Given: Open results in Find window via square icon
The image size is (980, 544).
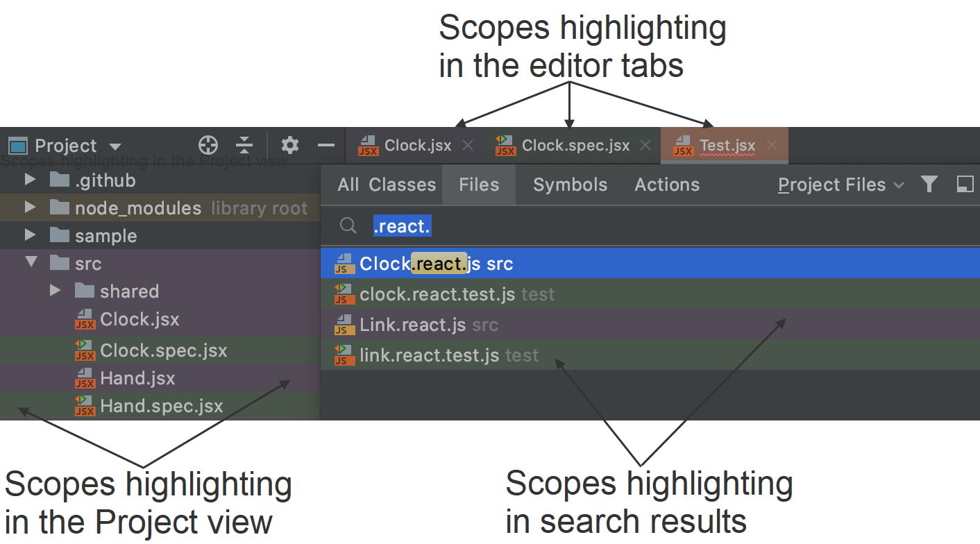Looking at the screenshot, I should tap(965, 185).
